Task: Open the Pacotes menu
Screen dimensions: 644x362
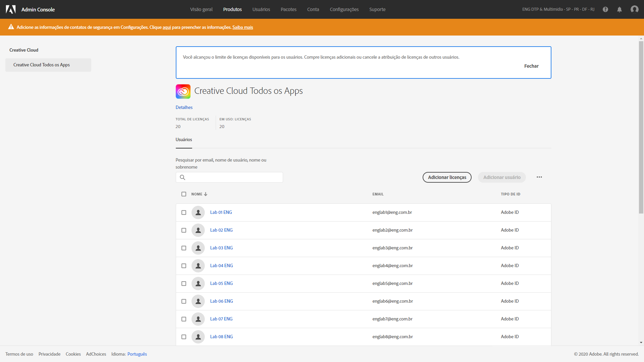Action: (288, 9)
